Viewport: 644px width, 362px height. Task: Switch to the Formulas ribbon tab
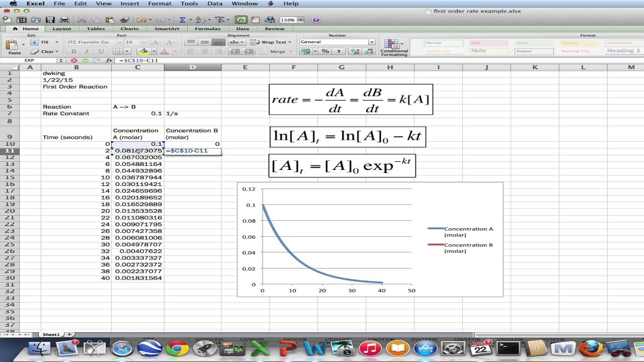207,29
